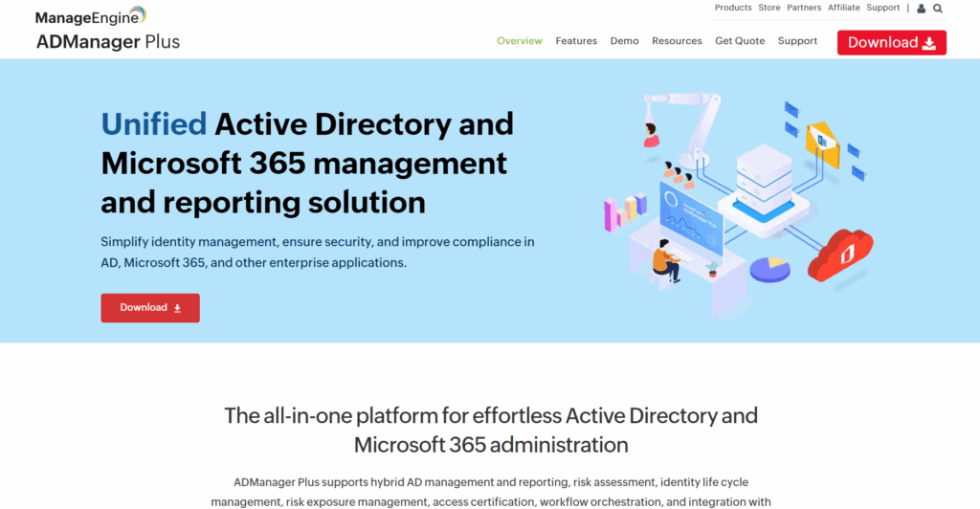Image resolution: width=980 pixels, height=509 pixels.
Task: Select the Features nav item
Action: (576, 40)
